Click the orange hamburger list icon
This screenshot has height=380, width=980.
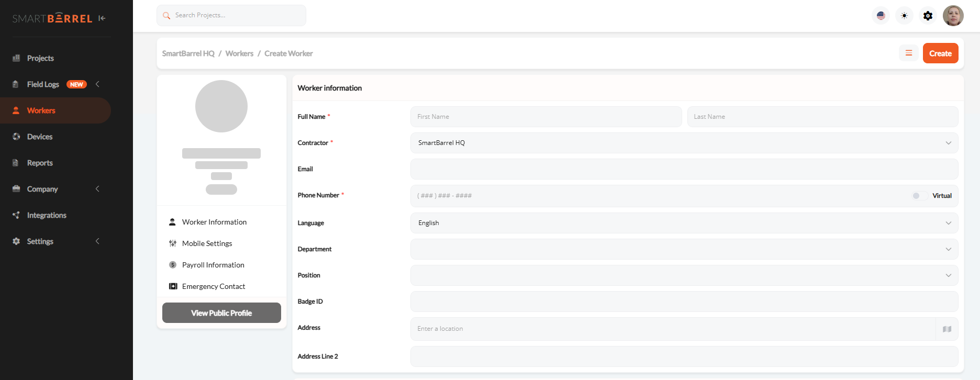[909, 53]
